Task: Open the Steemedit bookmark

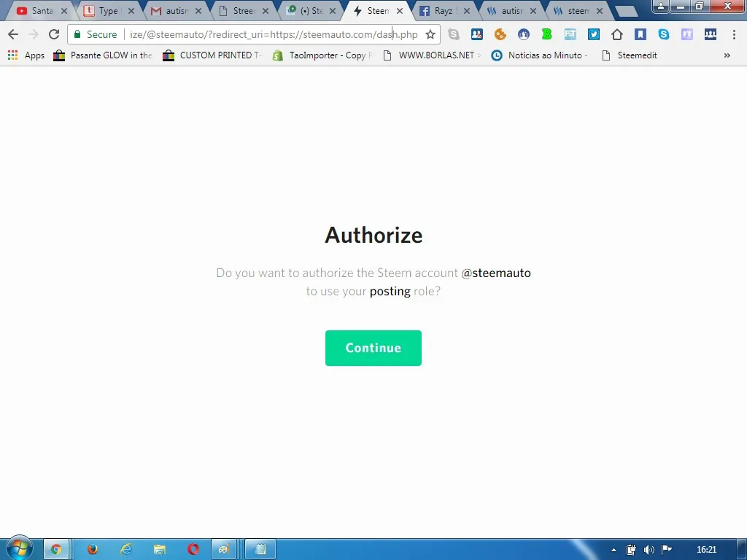Action: coord(630,55)
